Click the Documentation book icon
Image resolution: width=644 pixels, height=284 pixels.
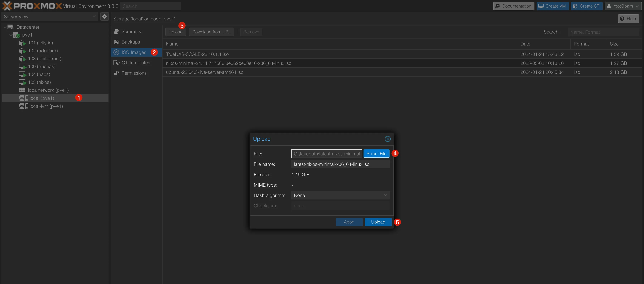(x=498, y=6)
